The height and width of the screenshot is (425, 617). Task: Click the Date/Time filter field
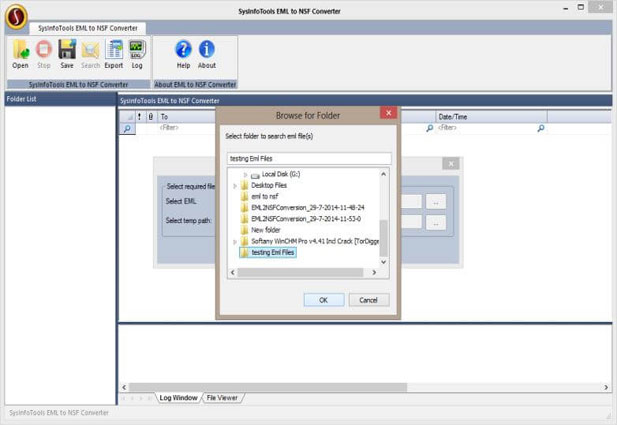(486, 128)
